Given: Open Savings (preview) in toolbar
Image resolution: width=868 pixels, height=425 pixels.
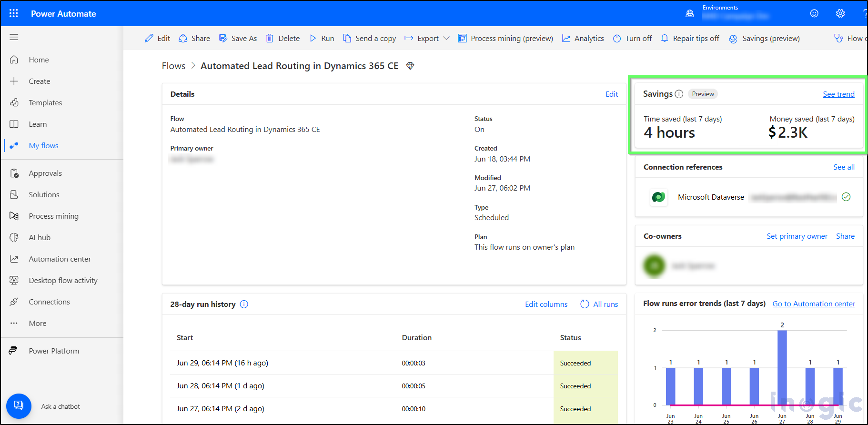Looking at the screenshot, I should pyautogui.click(x=765, y=38).
